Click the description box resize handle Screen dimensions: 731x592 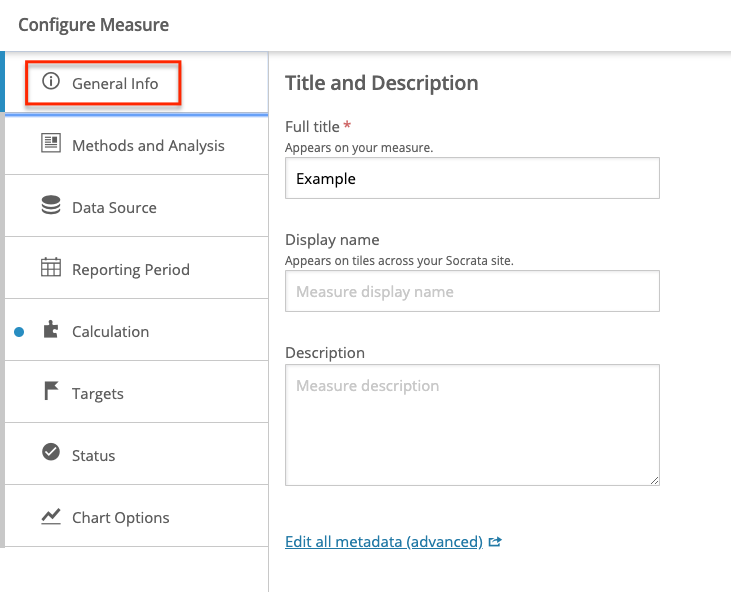click(655, 481)
